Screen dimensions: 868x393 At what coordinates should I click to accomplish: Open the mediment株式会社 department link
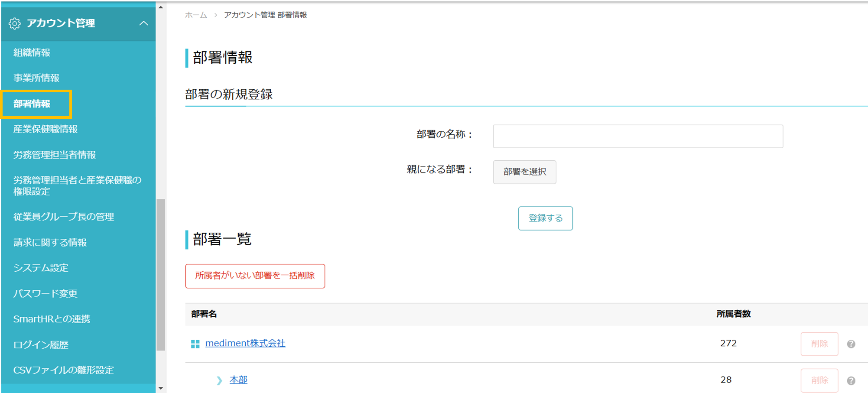[245, 343]
